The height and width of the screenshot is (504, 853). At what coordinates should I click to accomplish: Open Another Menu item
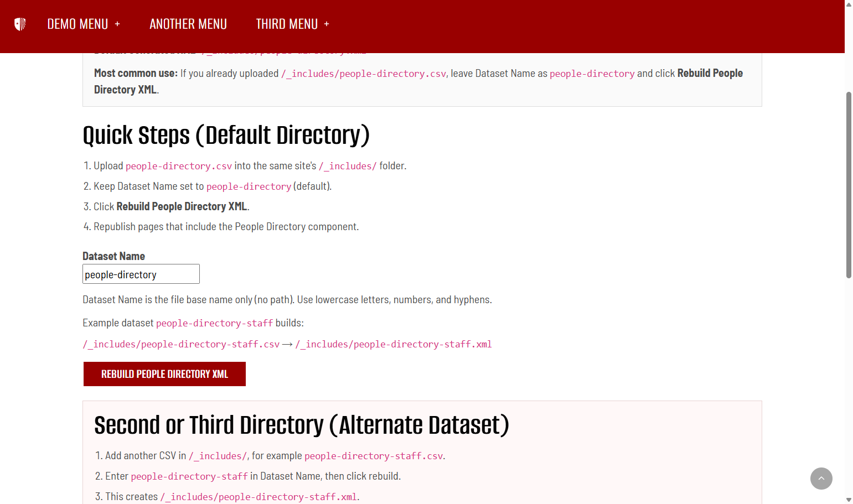[x=188, y=24]
